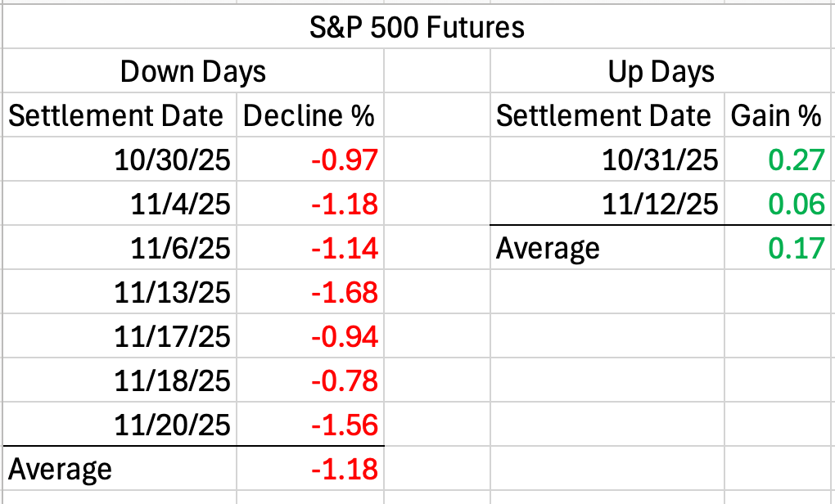Image resolution: width=835 pixels, height=504 pixels.
Task: Click the Down Days header cell
Action: tap(193, 72)
